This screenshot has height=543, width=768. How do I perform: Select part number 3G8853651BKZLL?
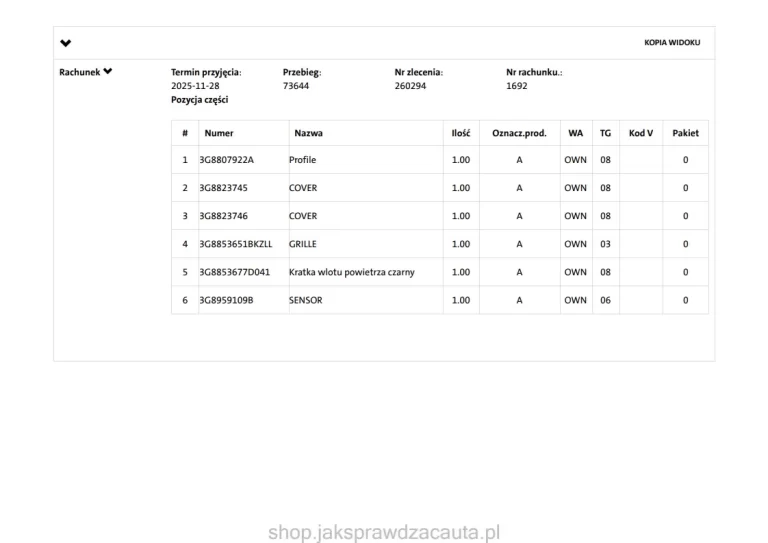(235, 244)
